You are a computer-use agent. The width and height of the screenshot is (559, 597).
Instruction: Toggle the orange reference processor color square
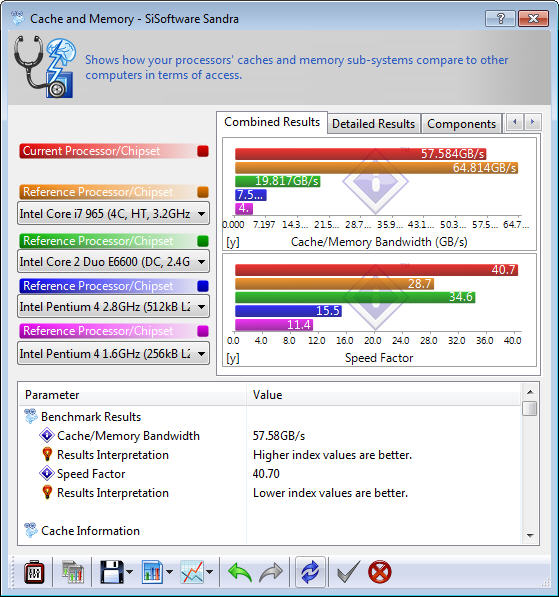[203, 192]
